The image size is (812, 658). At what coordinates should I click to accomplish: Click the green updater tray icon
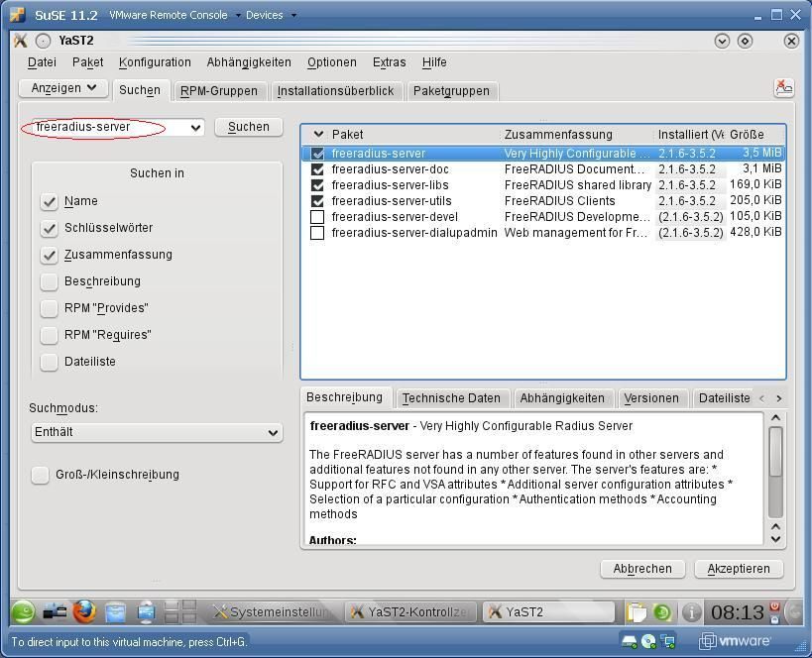(662, 612)
